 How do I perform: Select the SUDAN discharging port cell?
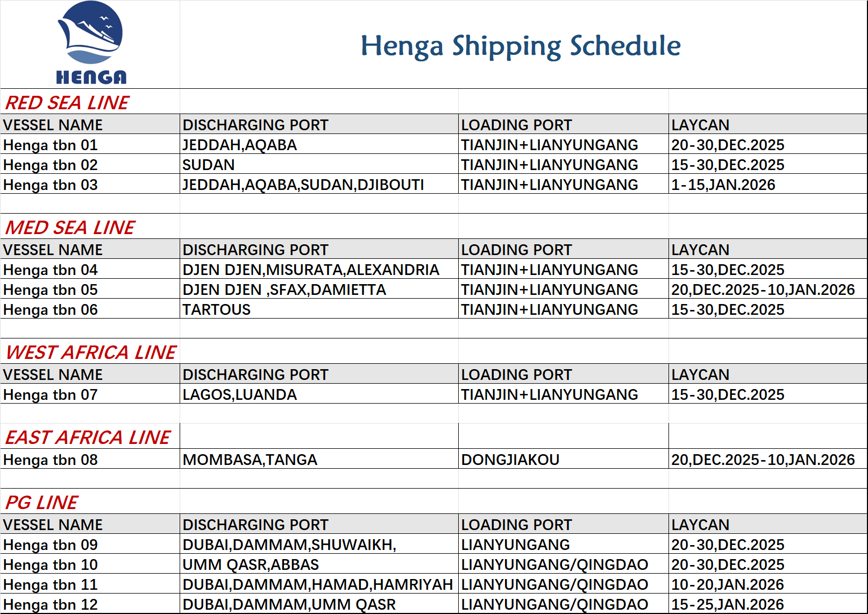click(x=209, y=165)
